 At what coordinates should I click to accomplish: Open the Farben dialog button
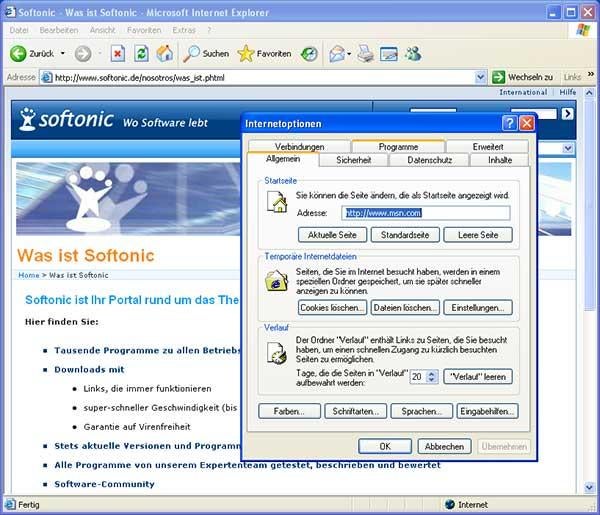click(289, 411)
